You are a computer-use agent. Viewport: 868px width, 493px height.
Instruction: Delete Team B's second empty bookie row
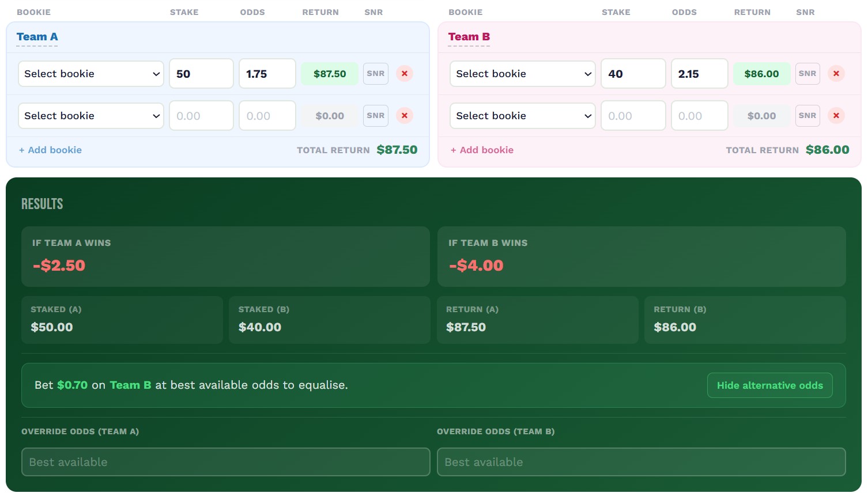(x=836, y=116)
